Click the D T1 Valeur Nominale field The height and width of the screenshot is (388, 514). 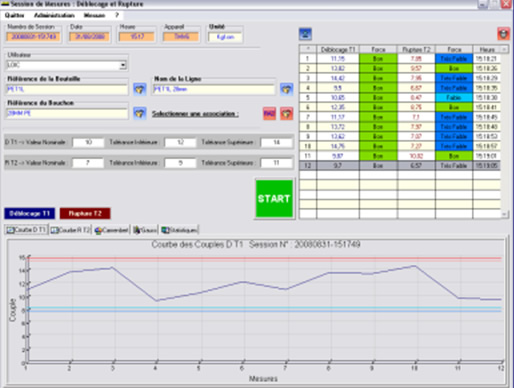[88, 143]
